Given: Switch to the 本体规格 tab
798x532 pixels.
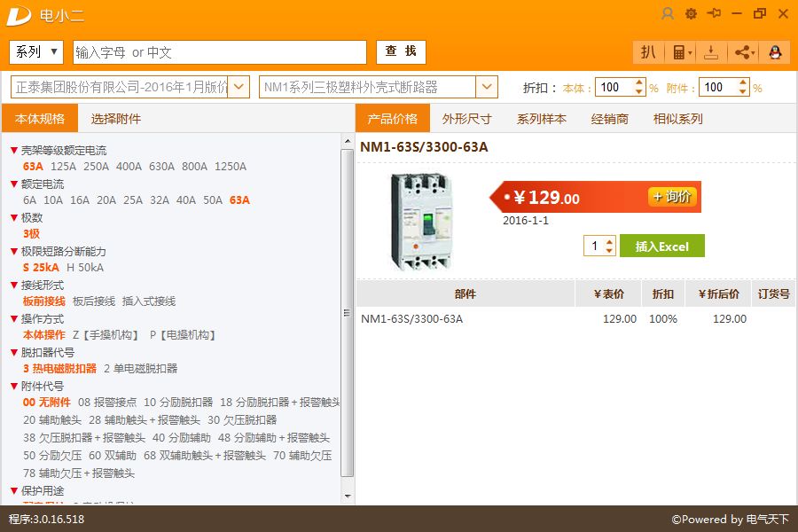Looking at the screenshot, I should click(x=40, y=119).
